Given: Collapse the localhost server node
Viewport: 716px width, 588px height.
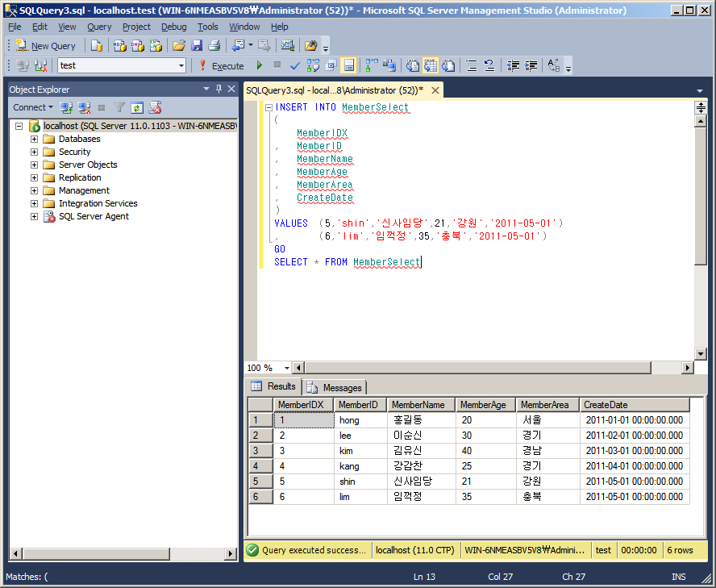Looking at the screenshot, I should (x=19, y=126).
